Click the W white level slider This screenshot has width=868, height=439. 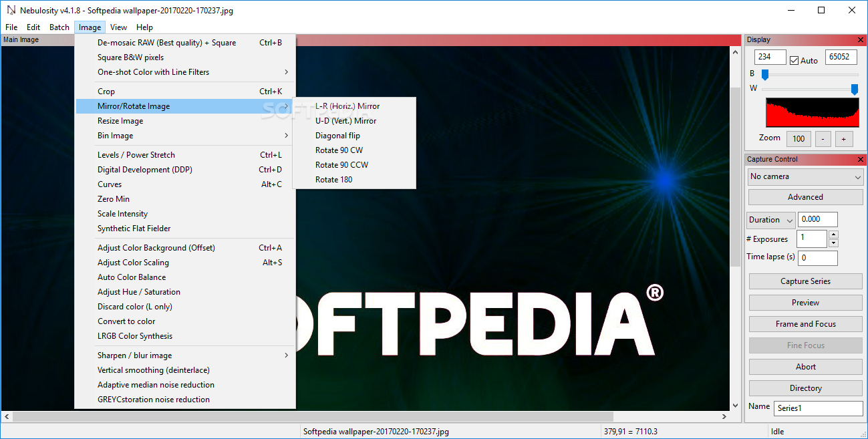click(810, 89)
